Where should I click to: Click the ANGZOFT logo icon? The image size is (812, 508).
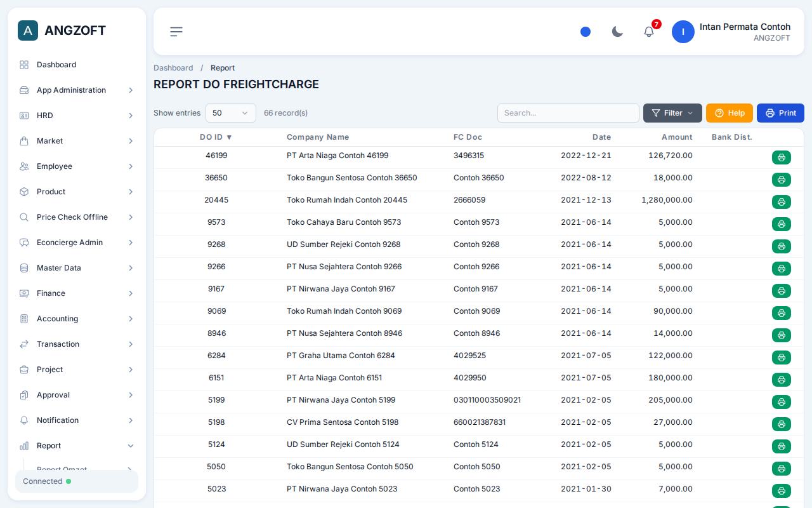coord(28,30)
